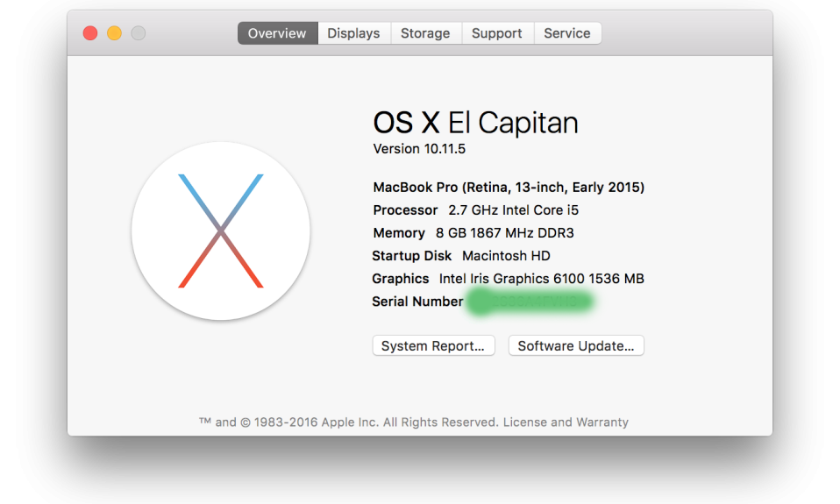The height and width of the screenshot is (504, 840).
Task: Minimize window with the yellow button
Action: pyautogui.click(x=114, y=33)
